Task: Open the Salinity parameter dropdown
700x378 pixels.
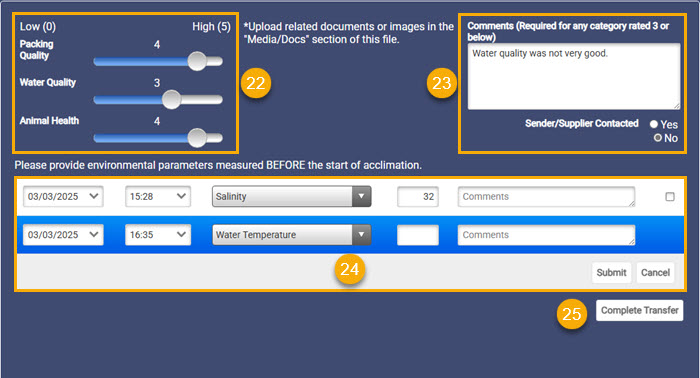Action: coord(292,196)
